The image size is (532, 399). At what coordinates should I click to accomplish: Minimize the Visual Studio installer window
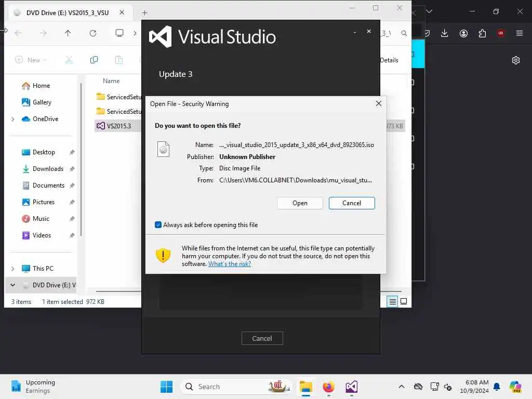pyautogui.click(x=355, y=32)
